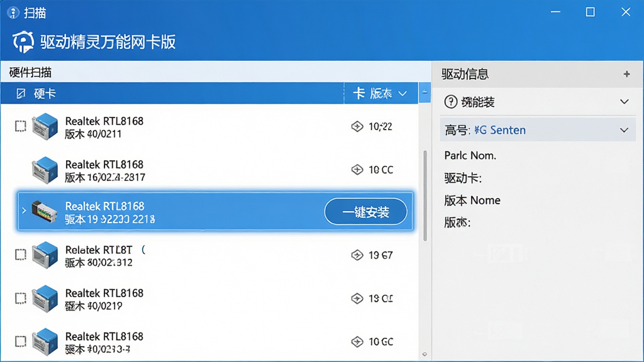Close the 扫描 window
Viewport: 644px width, 362px height.
point(626,13)
